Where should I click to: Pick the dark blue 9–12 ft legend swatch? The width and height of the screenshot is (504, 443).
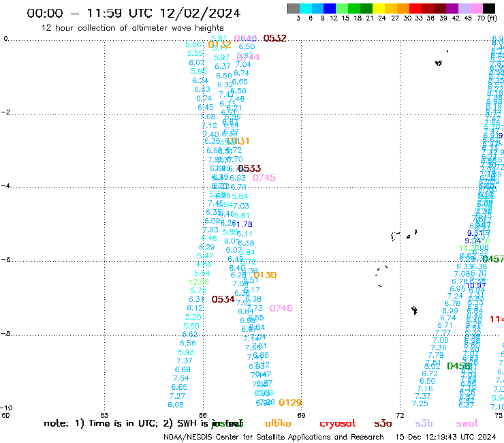pos(330,8)
